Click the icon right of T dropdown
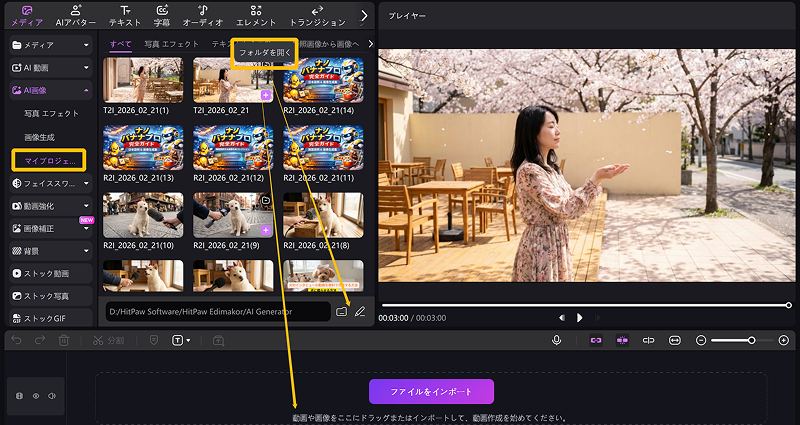This screenshot has height=425, width=800. [x=218, y=341]
